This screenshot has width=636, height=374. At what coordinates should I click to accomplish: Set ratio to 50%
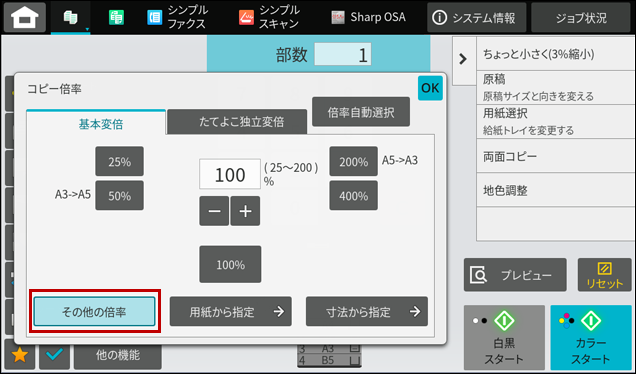(x=119, y=196)
